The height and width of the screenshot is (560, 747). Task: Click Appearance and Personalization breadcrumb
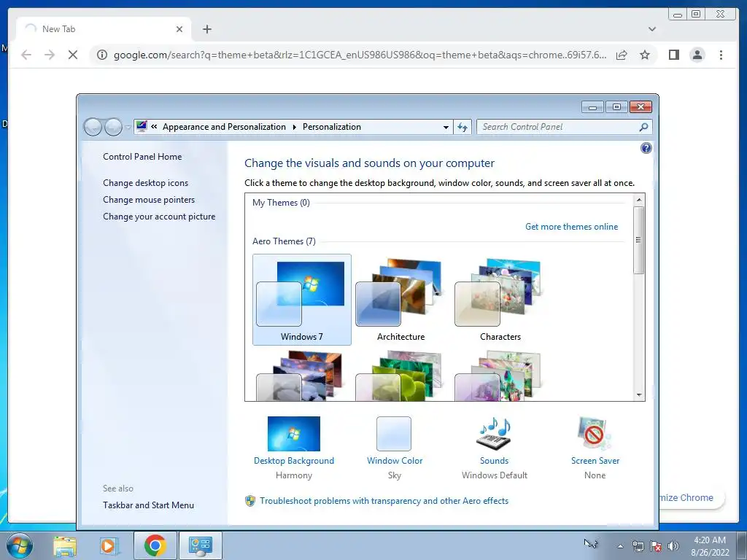[x=224, y=127]
